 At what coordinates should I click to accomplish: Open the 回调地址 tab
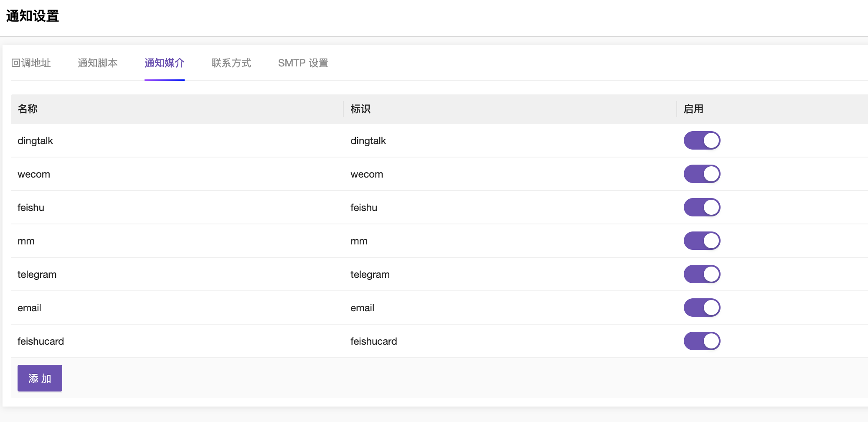(31, 63)
